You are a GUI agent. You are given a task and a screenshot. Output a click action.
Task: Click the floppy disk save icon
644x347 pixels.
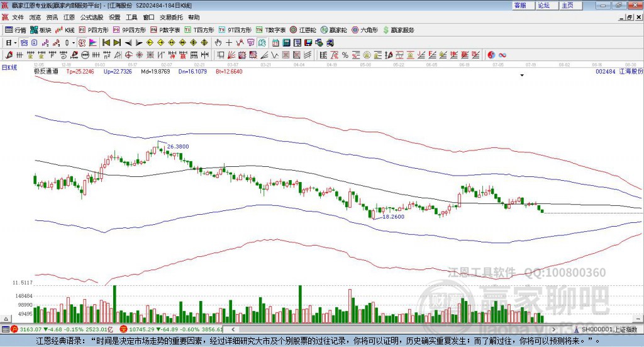[x=308, y=43]
